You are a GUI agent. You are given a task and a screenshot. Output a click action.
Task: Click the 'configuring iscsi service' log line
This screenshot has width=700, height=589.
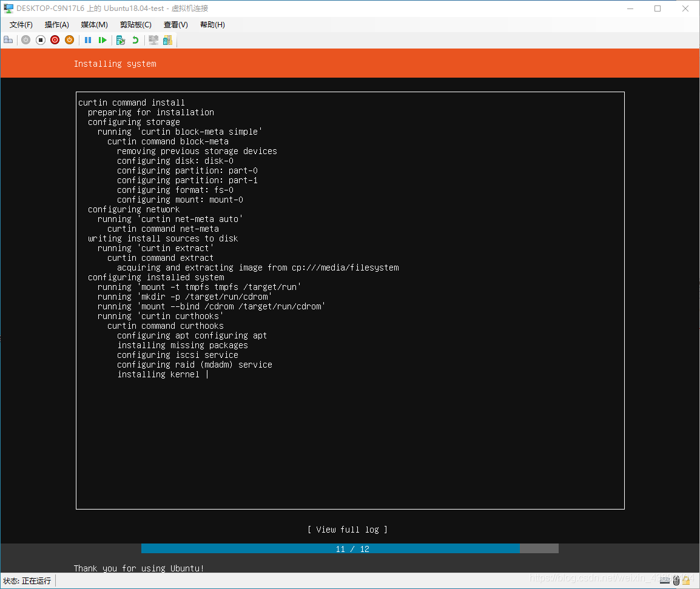tap(178, 355)
